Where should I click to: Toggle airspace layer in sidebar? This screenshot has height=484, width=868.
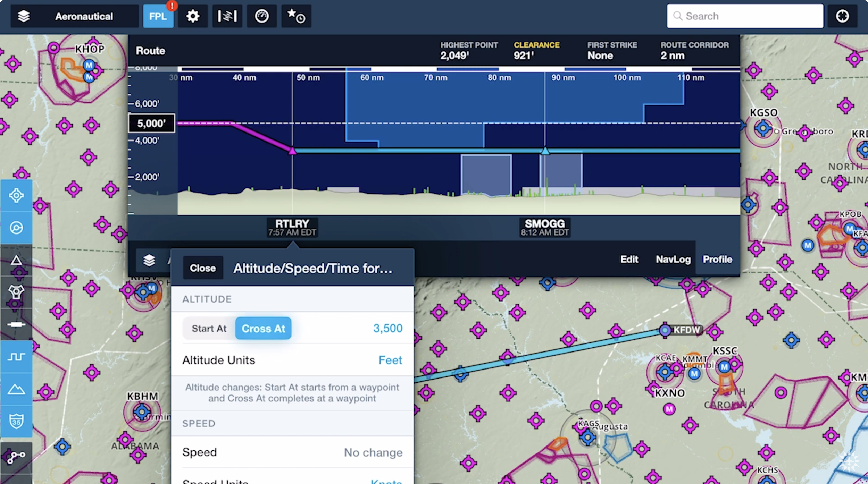pyautogui.click(x=16, y=357)
